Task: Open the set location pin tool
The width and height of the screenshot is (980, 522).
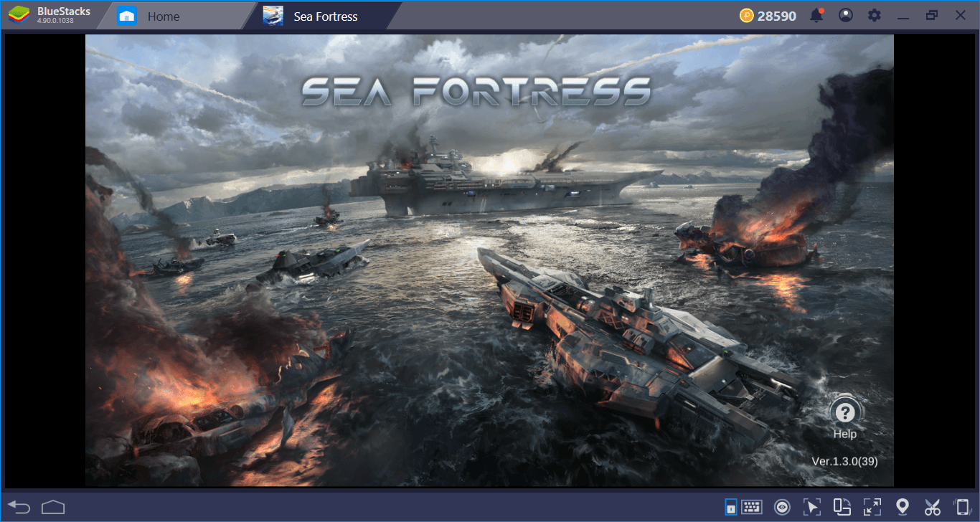Action: coord(903,507)
